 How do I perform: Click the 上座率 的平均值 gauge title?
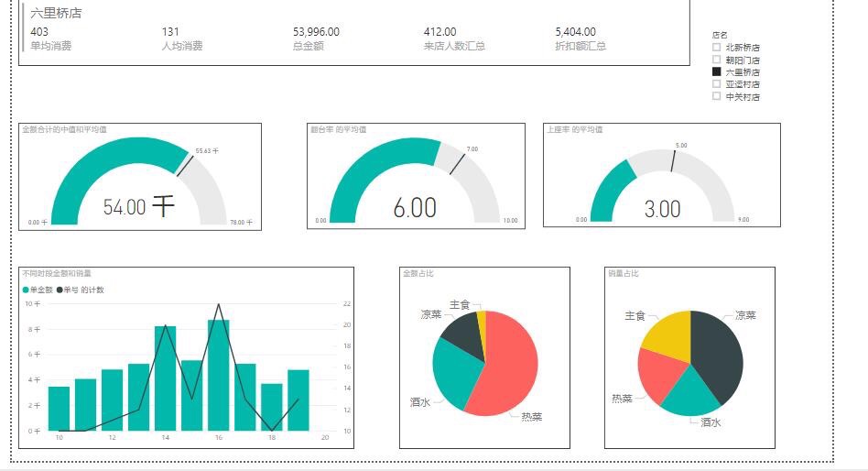pyautogui.click(x=575, y=129)
